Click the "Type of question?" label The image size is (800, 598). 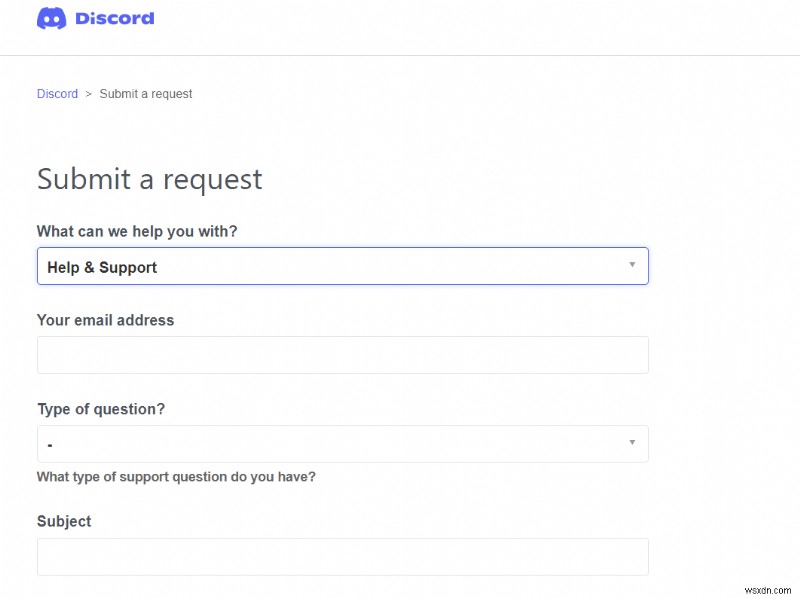[101, 409]
